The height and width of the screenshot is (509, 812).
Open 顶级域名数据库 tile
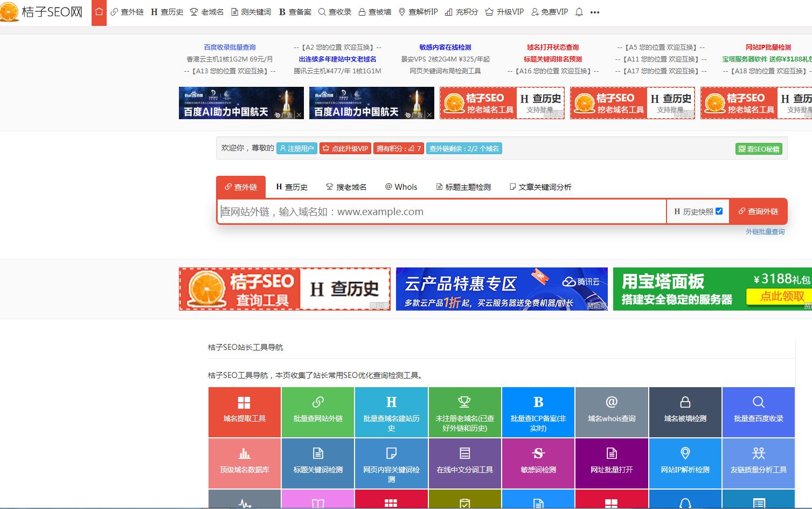click(245, 463)
